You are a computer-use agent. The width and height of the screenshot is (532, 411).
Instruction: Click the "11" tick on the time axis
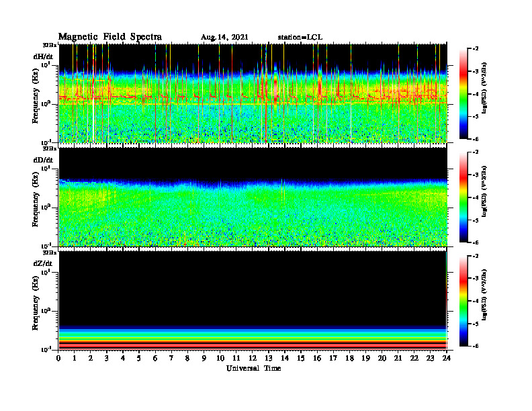click(236, 359)
